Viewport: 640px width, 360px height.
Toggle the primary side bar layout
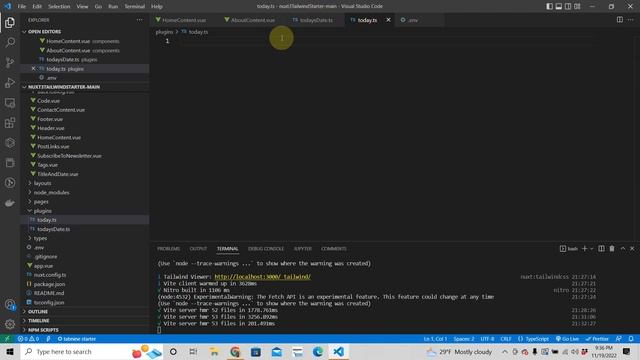click(549, 6)
